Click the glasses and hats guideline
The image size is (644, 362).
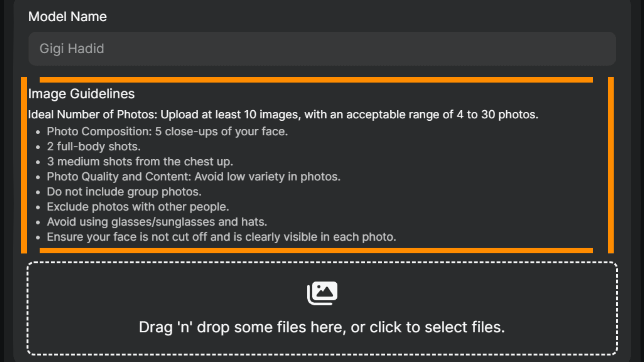click(157, 221)
